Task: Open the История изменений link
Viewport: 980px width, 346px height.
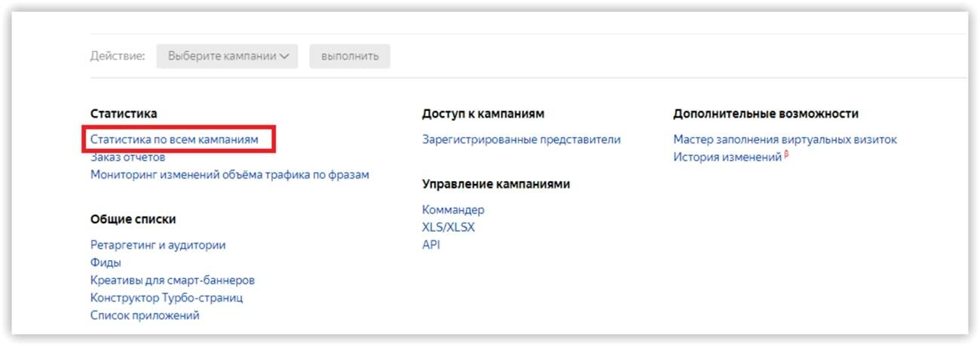Action: coord(727,158)
